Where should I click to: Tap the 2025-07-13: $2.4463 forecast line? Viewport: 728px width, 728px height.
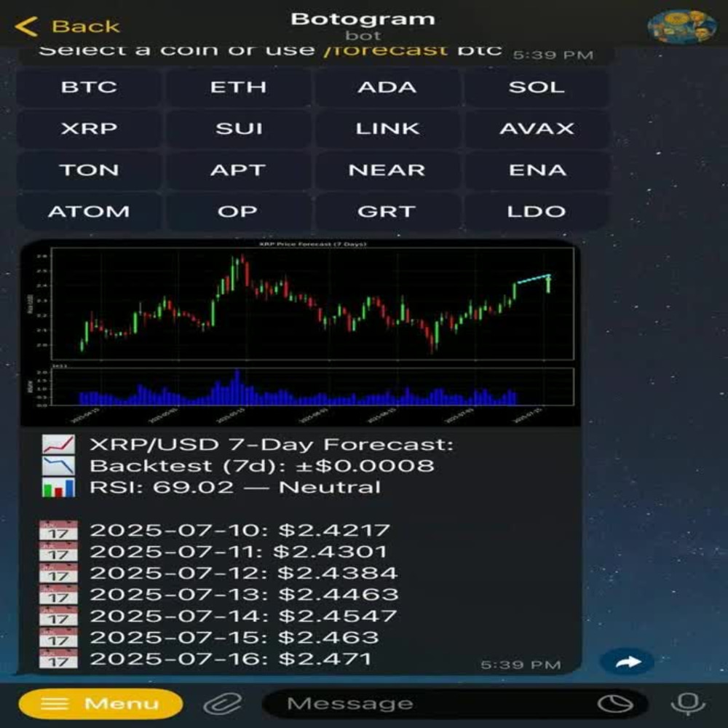click(244, 594)
